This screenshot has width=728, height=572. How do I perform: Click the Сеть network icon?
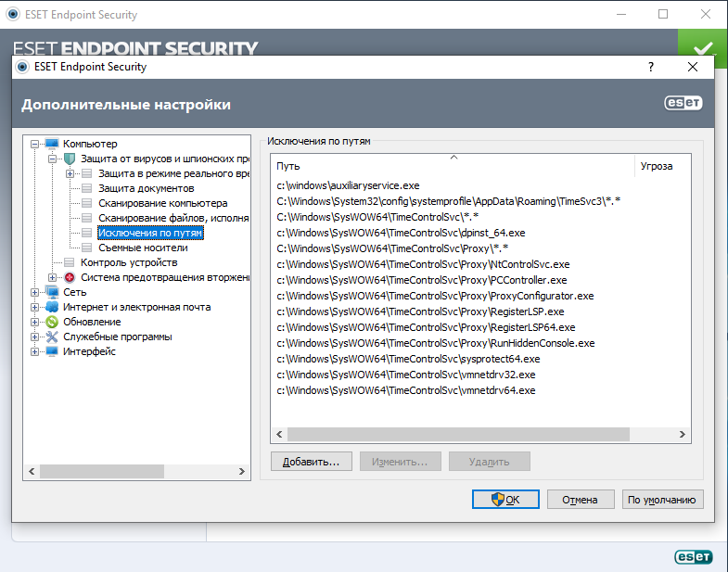[52, 292]
